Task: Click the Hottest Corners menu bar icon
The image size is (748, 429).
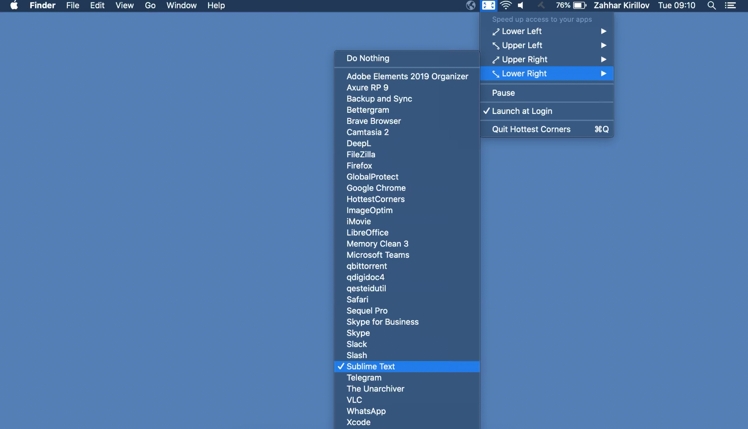Action: pyautogui.click(x=488, y=6)
